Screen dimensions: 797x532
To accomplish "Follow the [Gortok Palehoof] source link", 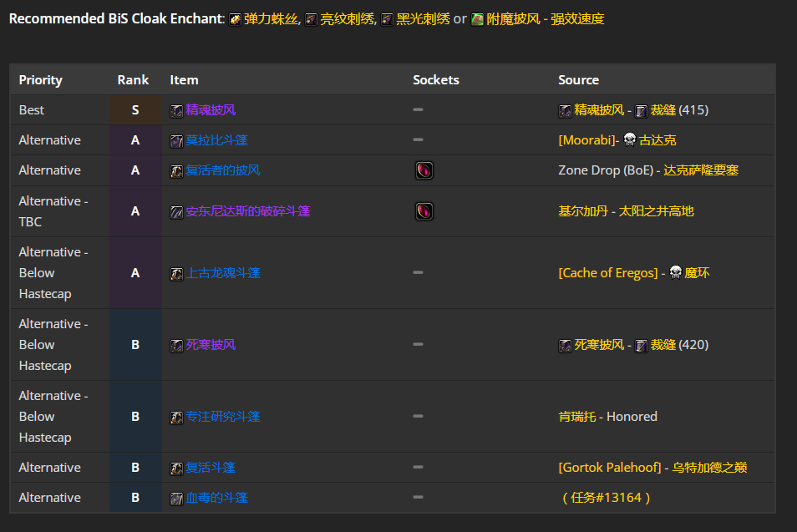I will (x=610, y=468).
